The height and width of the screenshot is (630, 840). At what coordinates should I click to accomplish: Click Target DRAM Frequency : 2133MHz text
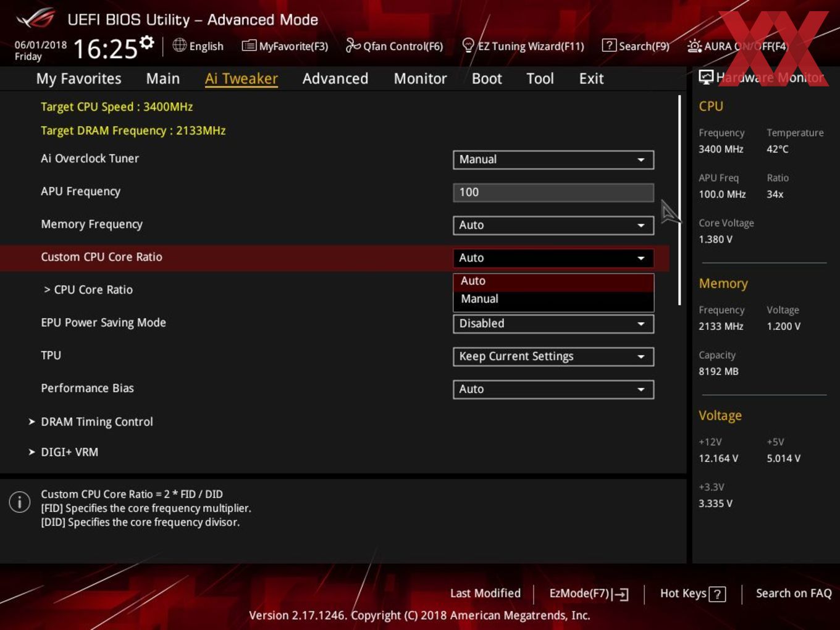coord(133,131)
